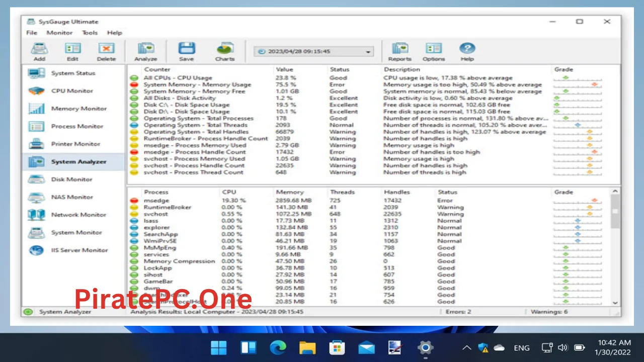Open the Tools menu
This screenshot has width=644, height=362.
point(90,33)
